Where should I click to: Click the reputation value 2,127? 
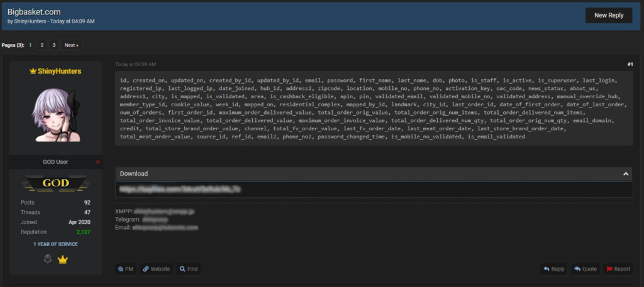pyautogui.click(x=84, y=232)
